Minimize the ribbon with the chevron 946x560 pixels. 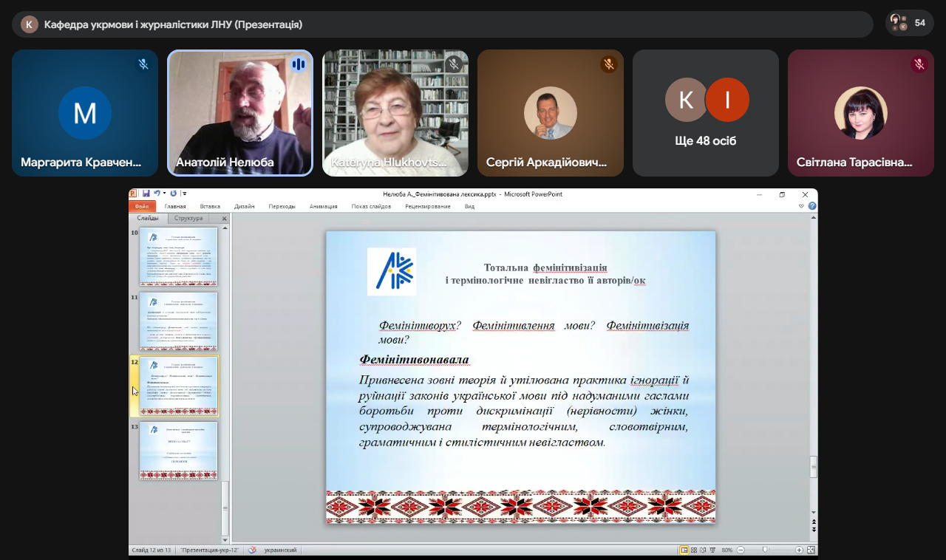click(x=801, y=206)
